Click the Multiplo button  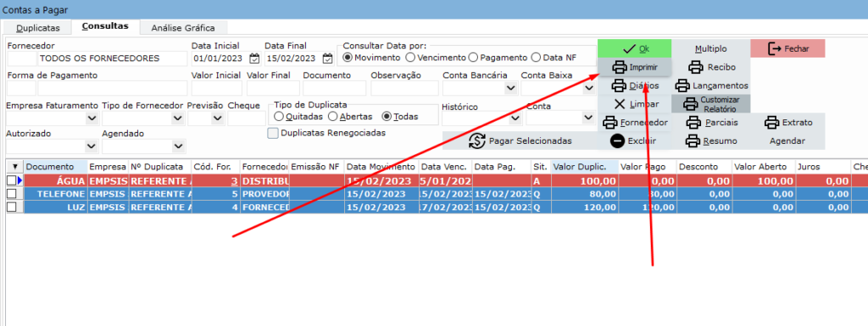tap(711, 48)
